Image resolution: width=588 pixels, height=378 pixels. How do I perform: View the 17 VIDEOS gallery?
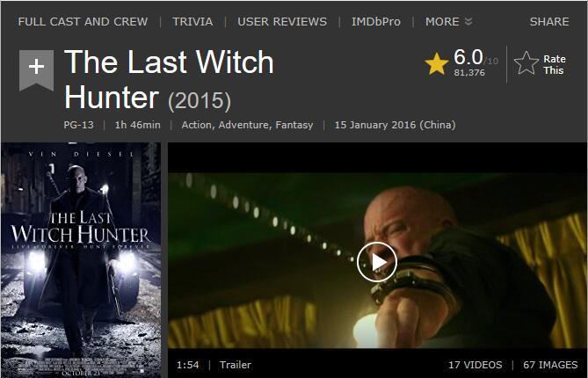[x=475, y=365]
